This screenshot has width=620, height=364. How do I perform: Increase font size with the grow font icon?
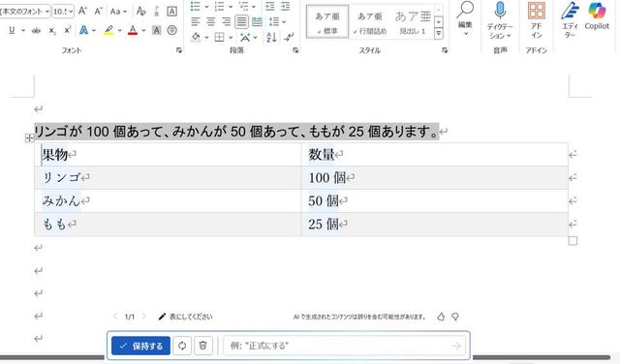(82, 11)
